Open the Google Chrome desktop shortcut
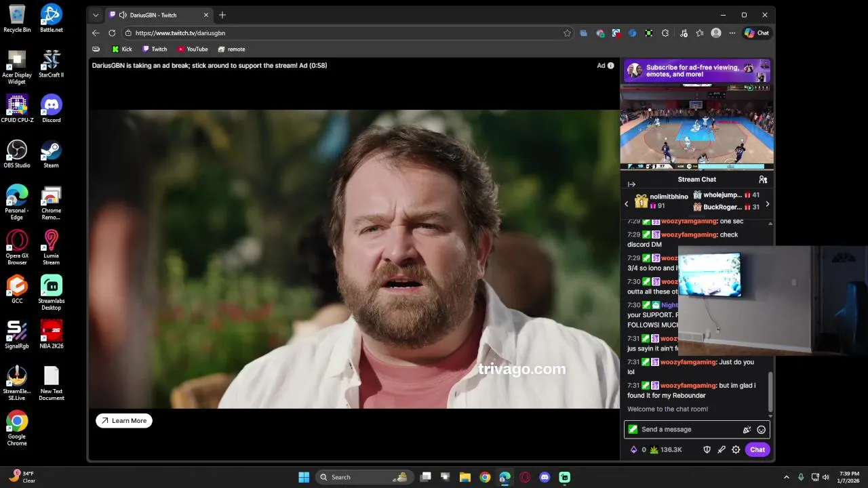 pos(17,428)
